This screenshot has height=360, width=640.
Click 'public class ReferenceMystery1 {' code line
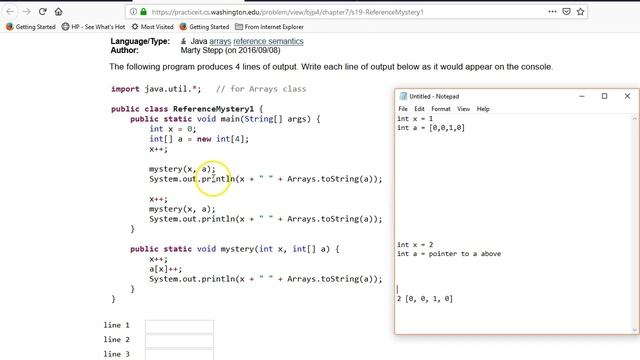[x=187, y=109]
